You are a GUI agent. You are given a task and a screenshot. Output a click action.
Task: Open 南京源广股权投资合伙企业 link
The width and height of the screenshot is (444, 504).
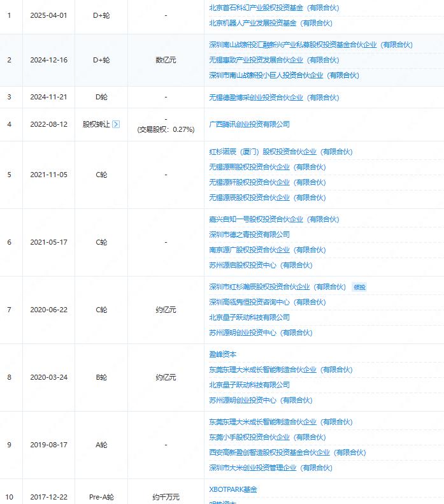(x=249, y=250)
